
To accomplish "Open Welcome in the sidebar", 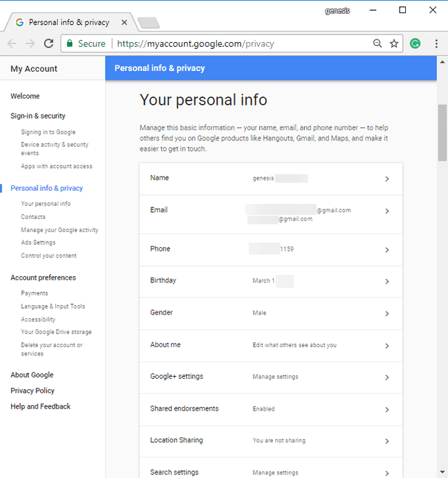I will 25,96.
